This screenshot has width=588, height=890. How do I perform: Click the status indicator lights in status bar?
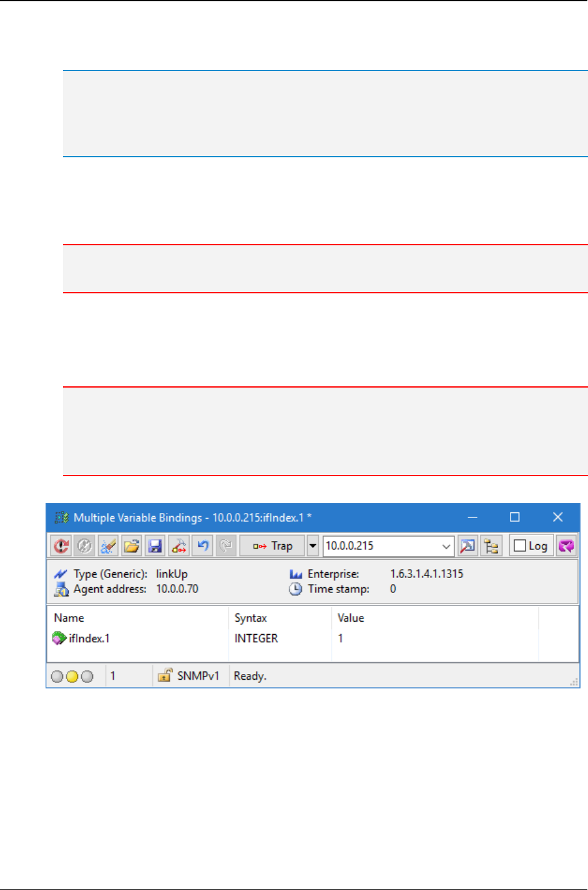pyautogui.click(x=72, y=677)
